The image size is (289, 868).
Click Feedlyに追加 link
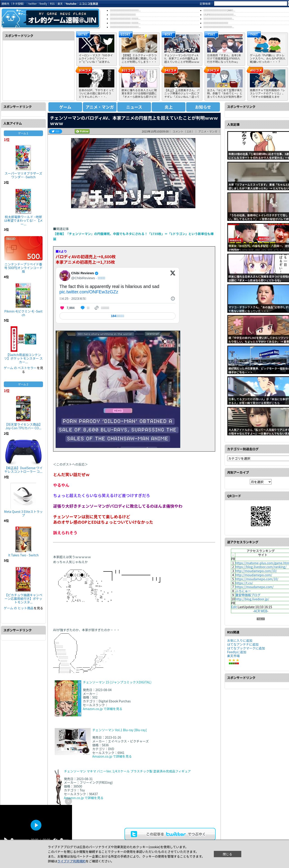(237, 652)
